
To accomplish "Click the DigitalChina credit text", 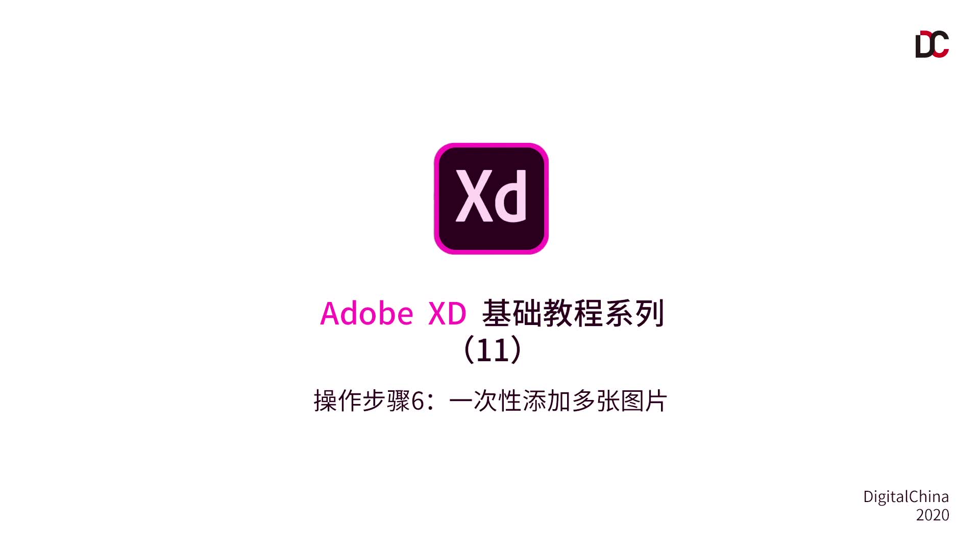I will pyautogui.click(x=906, y=496).
